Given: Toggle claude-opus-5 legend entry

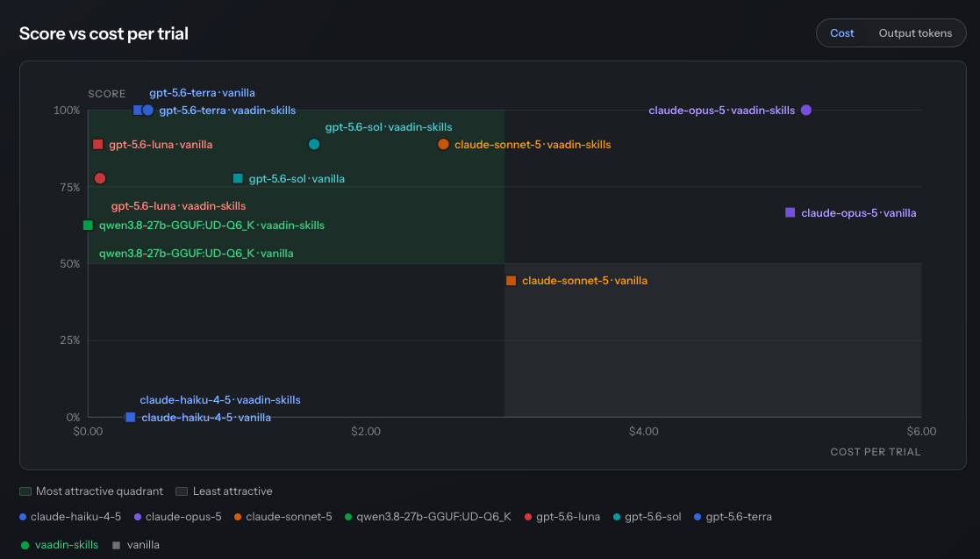Looking at the screenshot, I should (177, 517).
